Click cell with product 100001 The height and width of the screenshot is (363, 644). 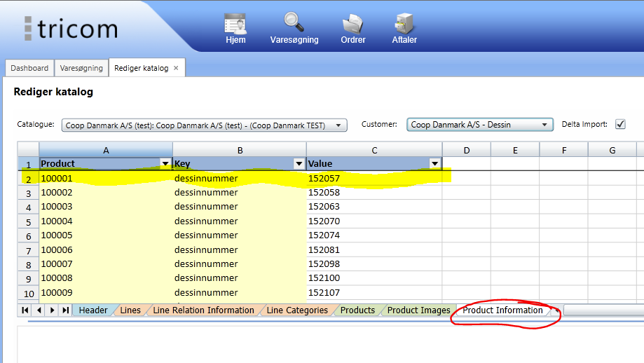106,178
